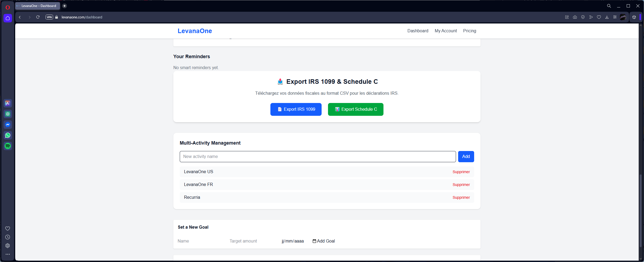The height and width of the screenshot is (262, 644).
Task: Reload the page
Action: click(38, 17)
